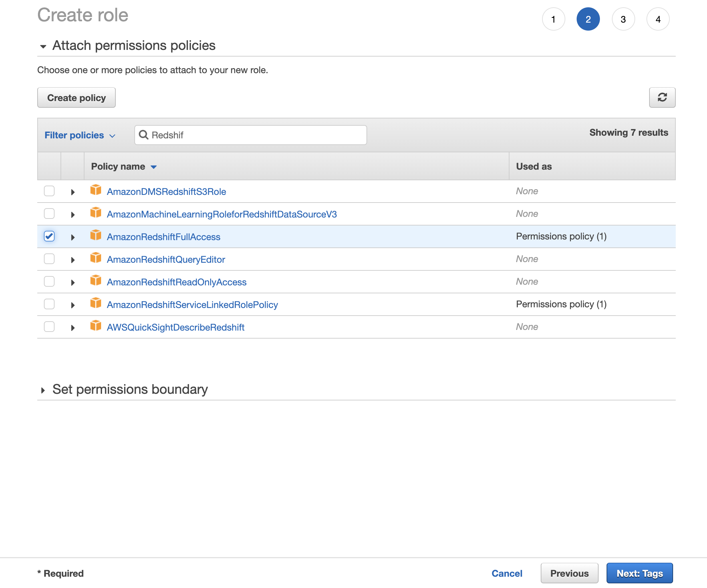Click the AmazonDMSRedshiftS3Role policy box icon

96,190
